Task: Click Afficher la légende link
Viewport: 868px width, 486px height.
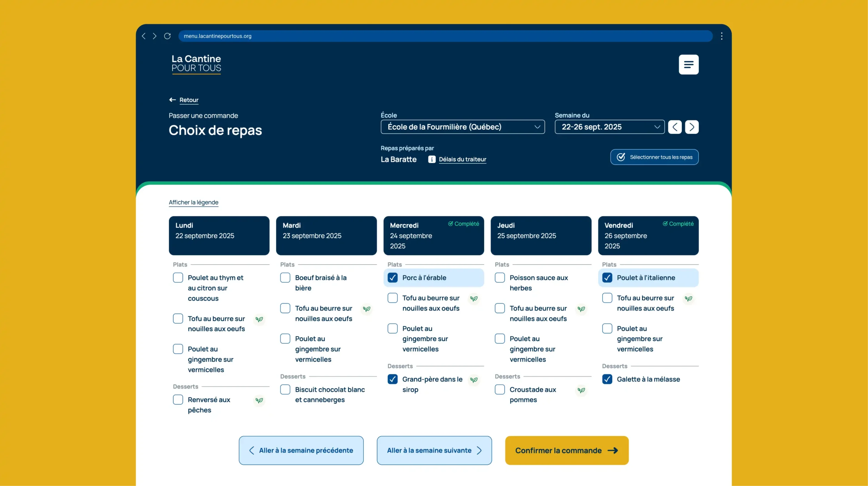Action: [x=193, y=202]
